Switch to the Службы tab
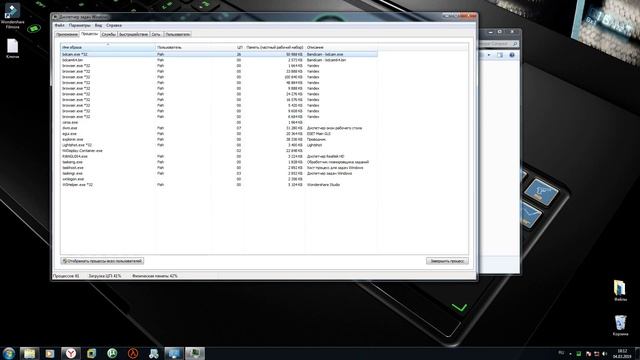This screenshot has height=360, width=640. (109, 34)
